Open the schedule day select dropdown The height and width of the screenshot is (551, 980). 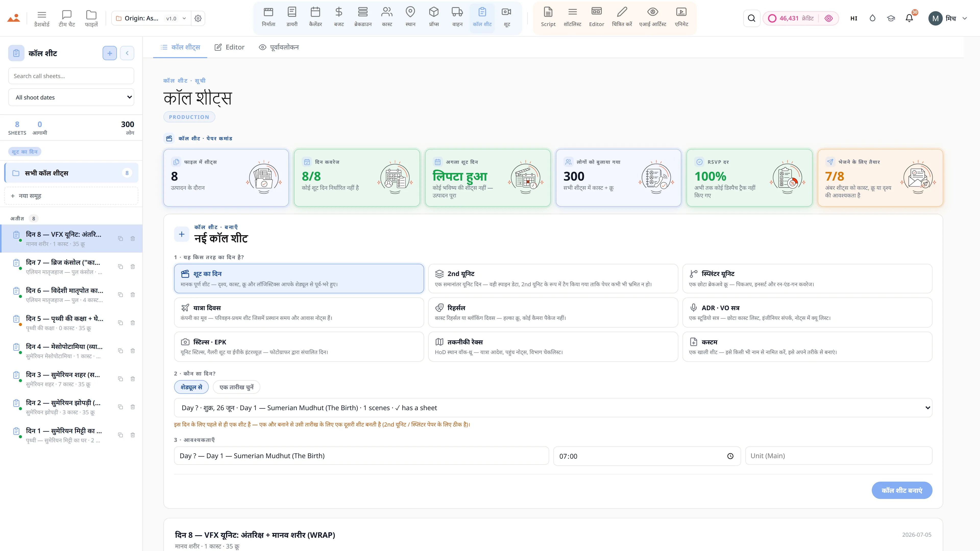[x=553, y=408]
